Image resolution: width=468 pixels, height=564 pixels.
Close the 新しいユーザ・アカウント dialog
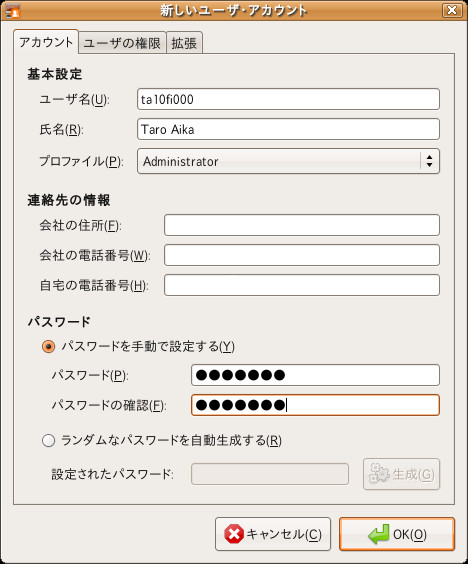click(452, 10)
